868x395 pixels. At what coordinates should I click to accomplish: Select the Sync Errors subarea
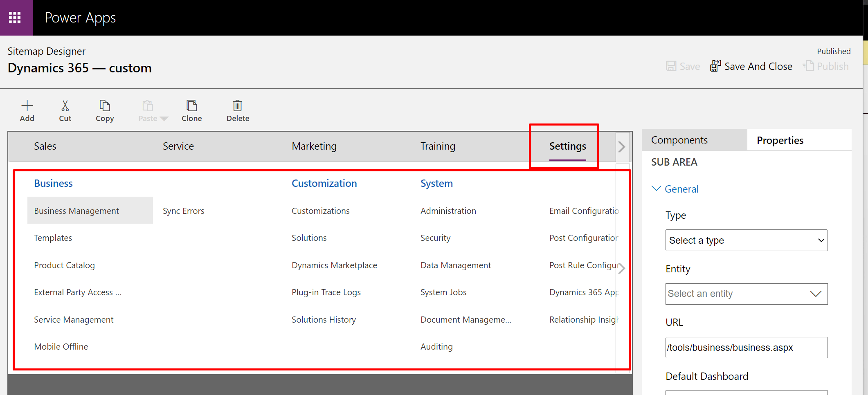pos(183,211)
